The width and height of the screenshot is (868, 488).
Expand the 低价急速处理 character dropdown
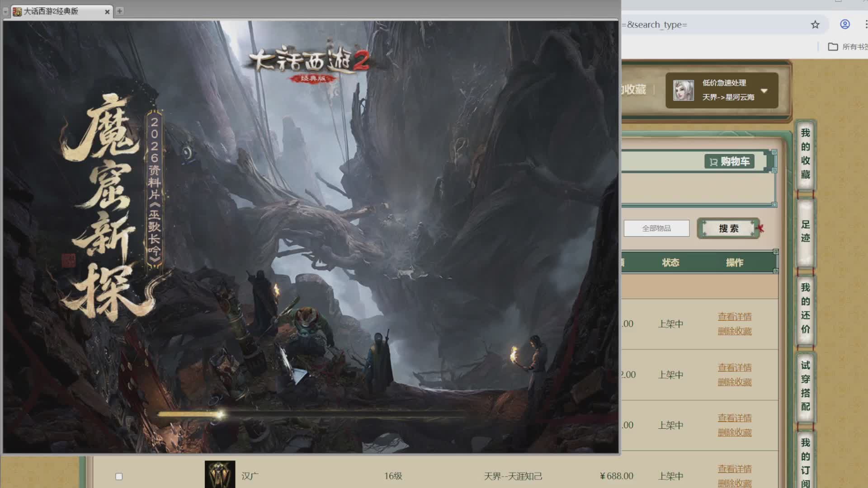click(x=764, y=90)
